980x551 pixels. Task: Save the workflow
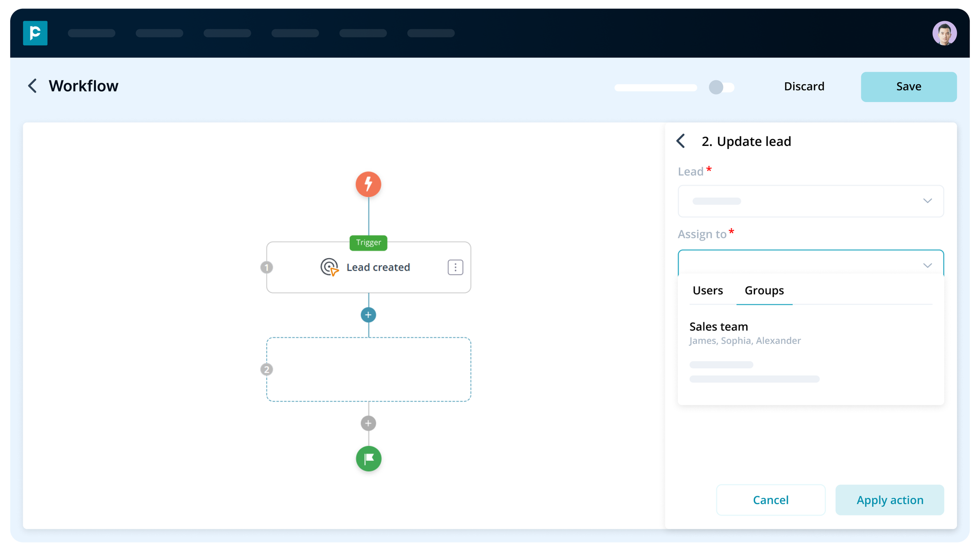(908, 87)
